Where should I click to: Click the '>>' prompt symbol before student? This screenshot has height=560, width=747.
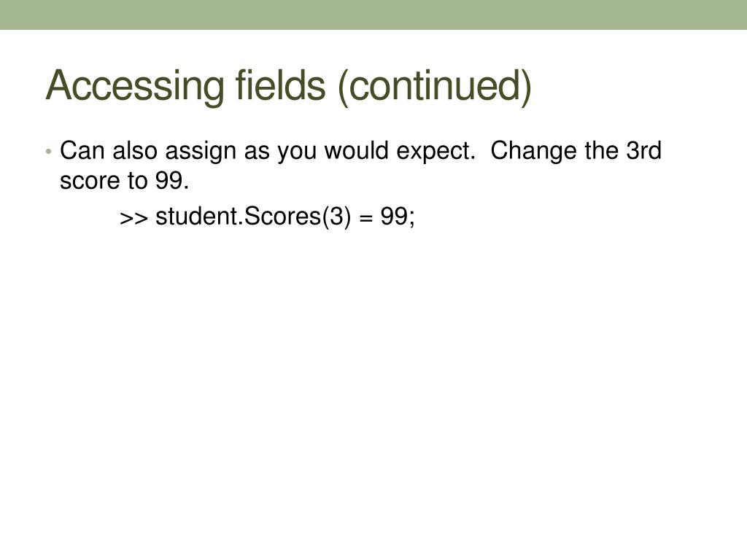(133, 218)
